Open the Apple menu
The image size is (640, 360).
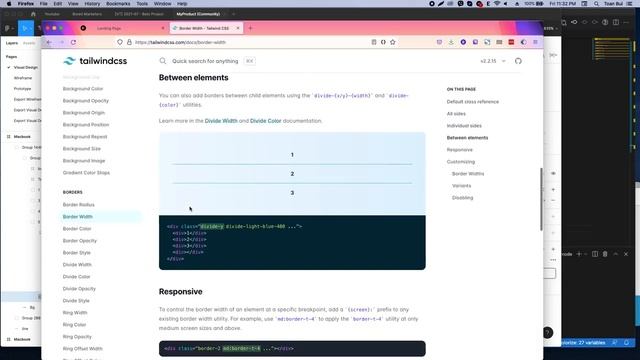click(x=9, y=4)
